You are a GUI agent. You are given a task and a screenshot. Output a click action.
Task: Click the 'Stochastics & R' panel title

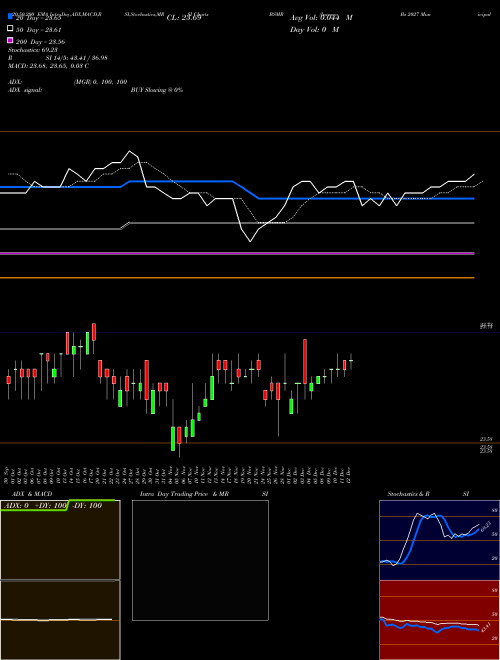click(408, 494)
